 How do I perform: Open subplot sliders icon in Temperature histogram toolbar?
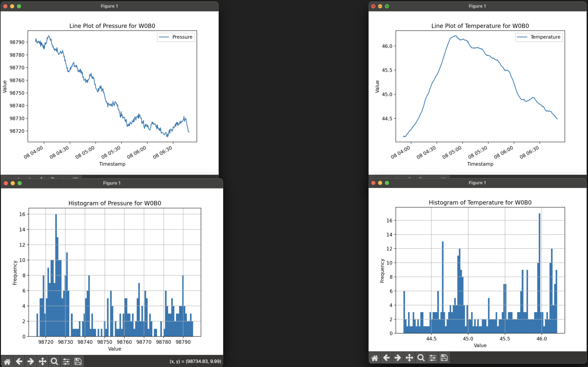coord(433,358)
